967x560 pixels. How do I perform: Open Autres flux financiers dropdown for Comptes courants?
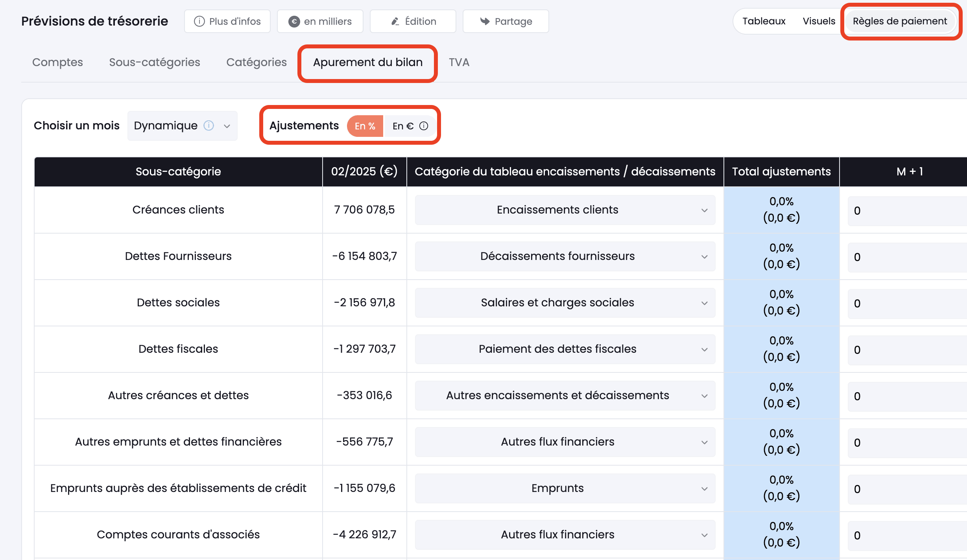point(565,535)
